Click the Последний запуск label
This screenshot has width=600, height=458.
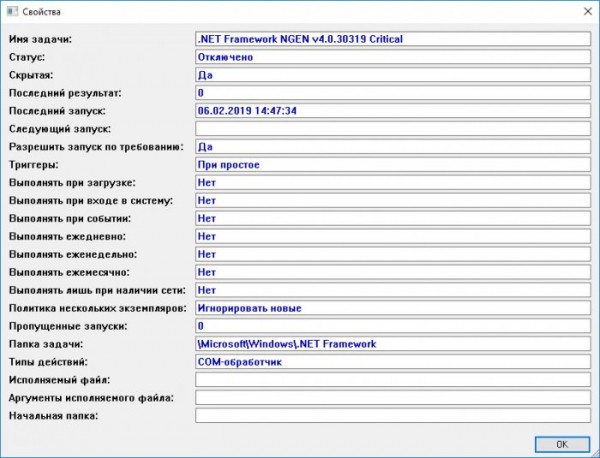click(x=57, y=111)
